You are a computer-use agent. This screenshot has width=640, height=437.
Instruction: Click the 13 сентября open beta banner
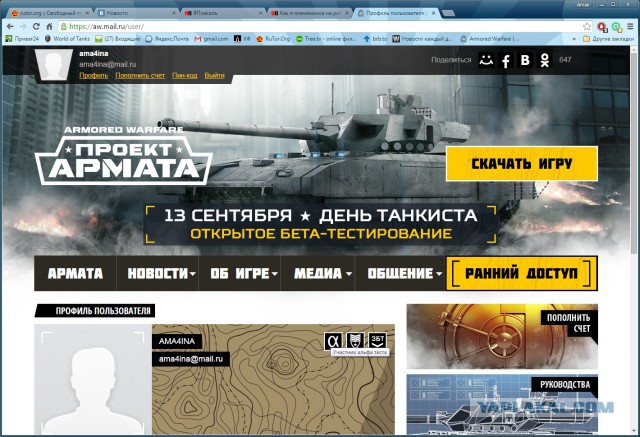(321, 224)
